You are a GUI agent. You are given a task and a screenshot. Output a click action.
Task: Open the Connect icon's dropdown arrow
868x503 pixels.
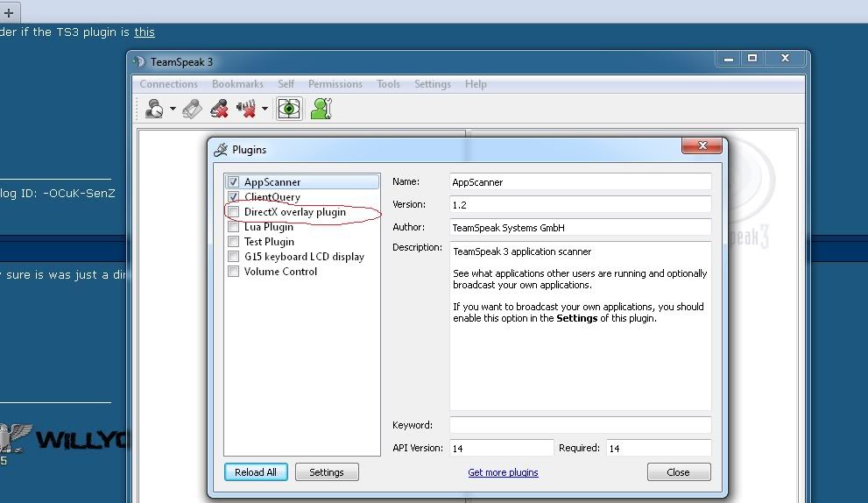173,109
